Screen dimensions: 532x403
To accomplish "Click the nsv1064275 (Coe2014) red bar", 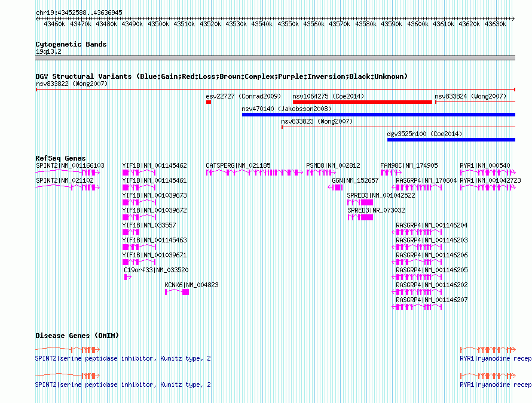I will point(362,102).
